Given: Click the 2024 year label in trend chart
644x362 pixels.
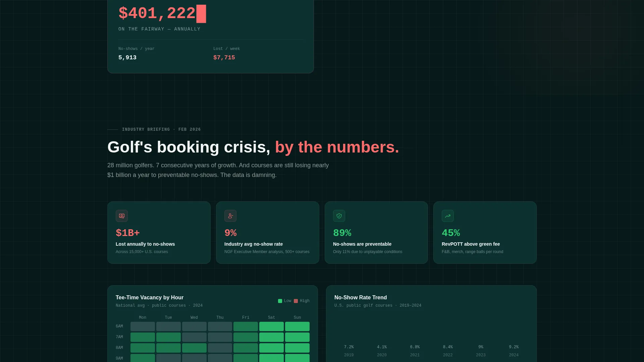Looking at the screenshot, I should point(514,355).
